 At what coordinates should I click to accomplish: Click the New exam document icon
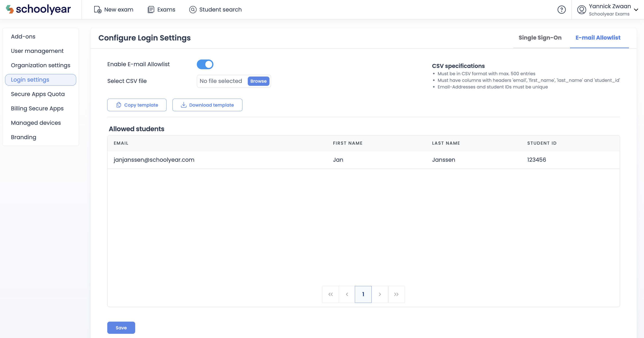[x=98, y=10]
